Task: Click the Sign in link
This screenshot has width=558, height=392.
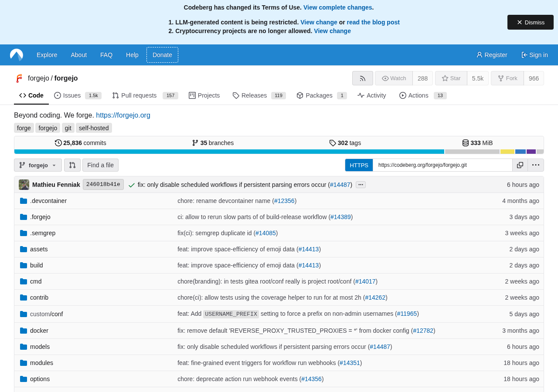Action: click(x=534, y=55)
